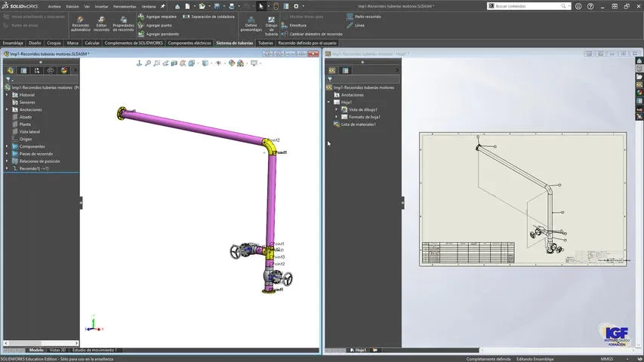Open the ConfigurationManager tab in assembly panel
Image resolution: width=644 pixels, height=362 pixels.
coord(37,71)
